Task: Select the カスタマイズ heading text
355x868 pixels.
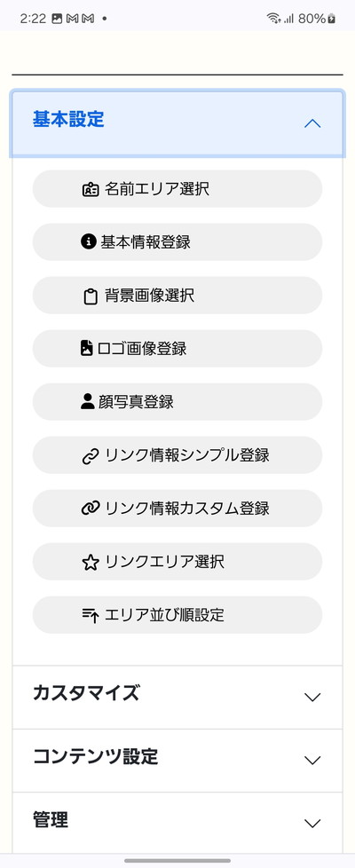Action: [x=86, y=693]
